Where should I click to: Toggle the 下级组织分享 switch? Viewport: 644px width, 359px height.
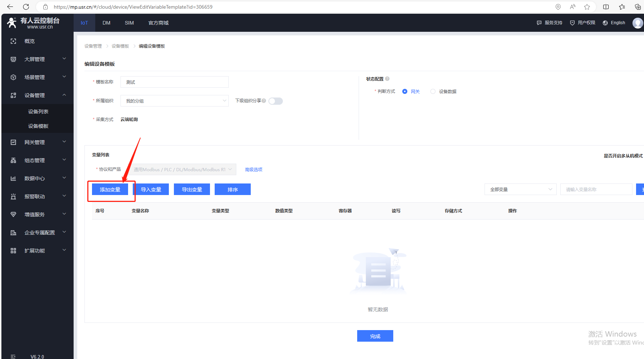click(275, 101)
